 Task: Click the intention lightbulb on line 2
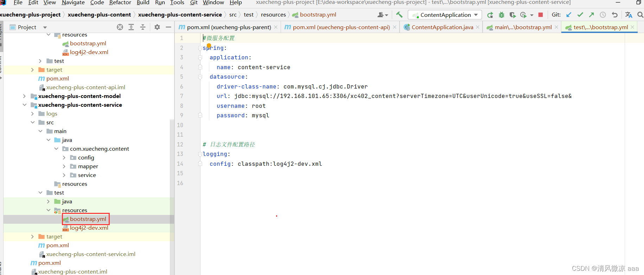tap(209, 46)
